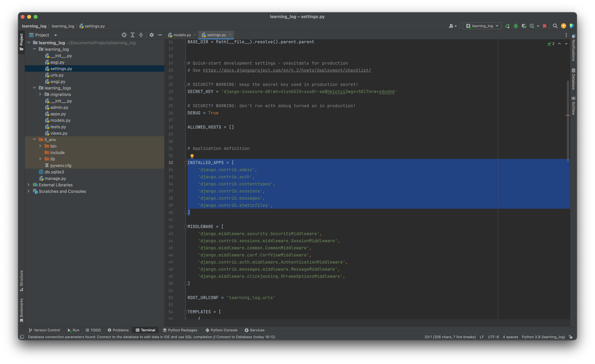Expand the migrations folder
Viewport: 595px width, 364px height.
40,94
